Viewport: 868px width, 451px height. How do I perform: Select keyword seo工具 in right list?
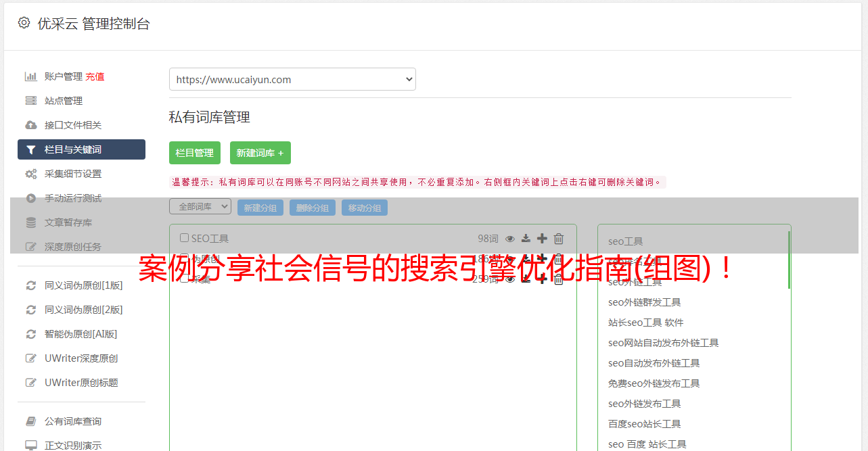pyautogui.click(x=626, y=241)
